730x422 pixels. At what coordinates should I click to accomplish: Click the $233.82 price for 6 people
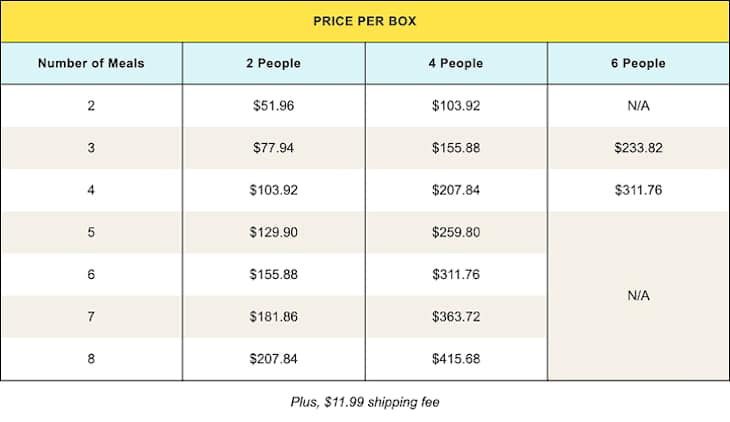click(x=638, y=148)
